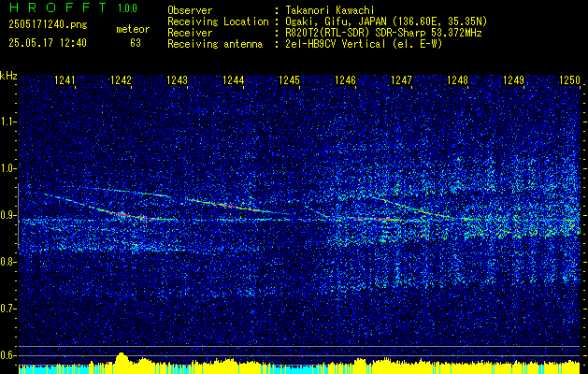Image resolution: width=588 pixels, height=374 pixels.
Task: Click frequency label 1.1
Action: (x=7, y=122)
